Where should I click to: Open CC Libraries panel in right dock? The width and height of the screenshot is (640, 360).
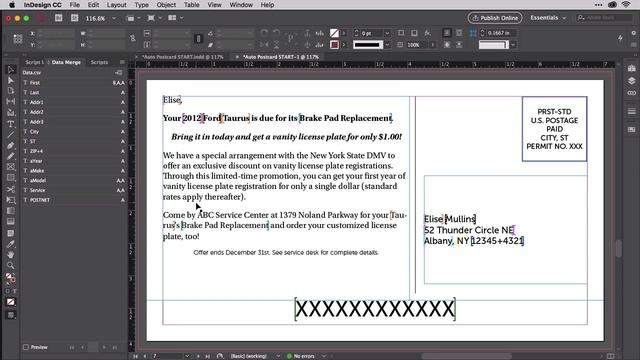[631, 68]
